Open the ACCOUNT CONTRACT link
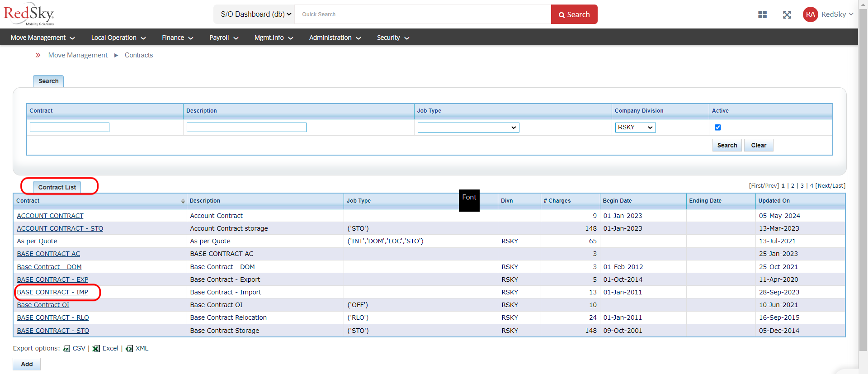 (50, 216)
